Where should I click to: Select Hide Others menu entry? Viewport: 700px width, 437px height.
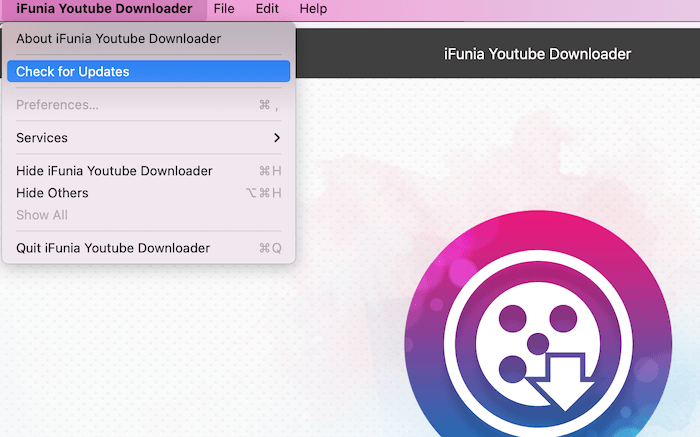(52, 193)
